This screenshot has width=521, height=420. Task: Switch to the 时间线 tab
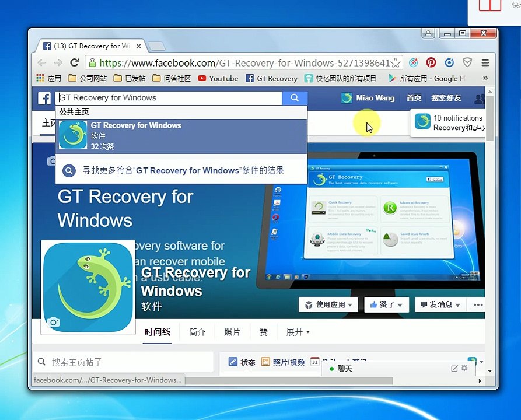click(x=157, y=332)
